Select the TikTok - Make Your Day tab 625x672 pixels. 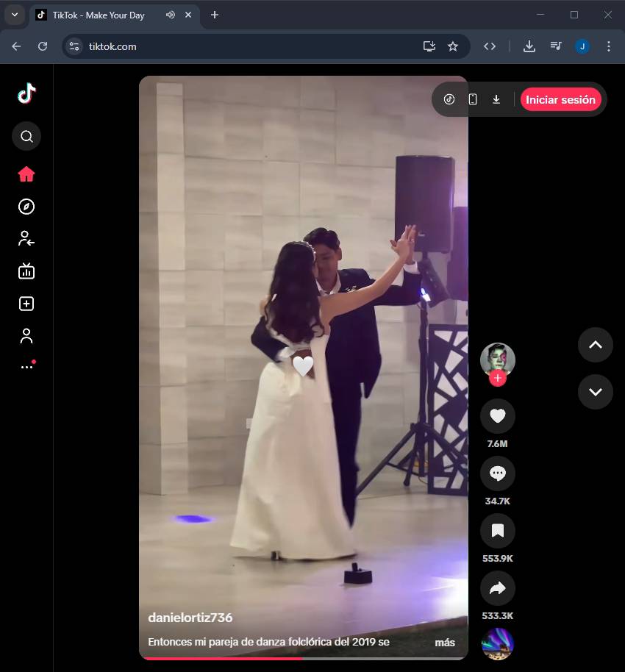[x=99, y=15]
